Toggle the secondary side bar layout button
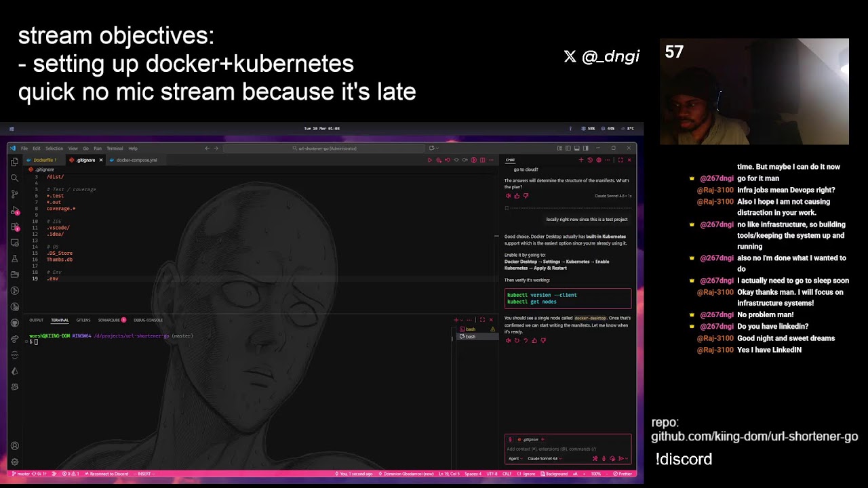This screenshot has height=488, width=868. (x=585, y=148)
